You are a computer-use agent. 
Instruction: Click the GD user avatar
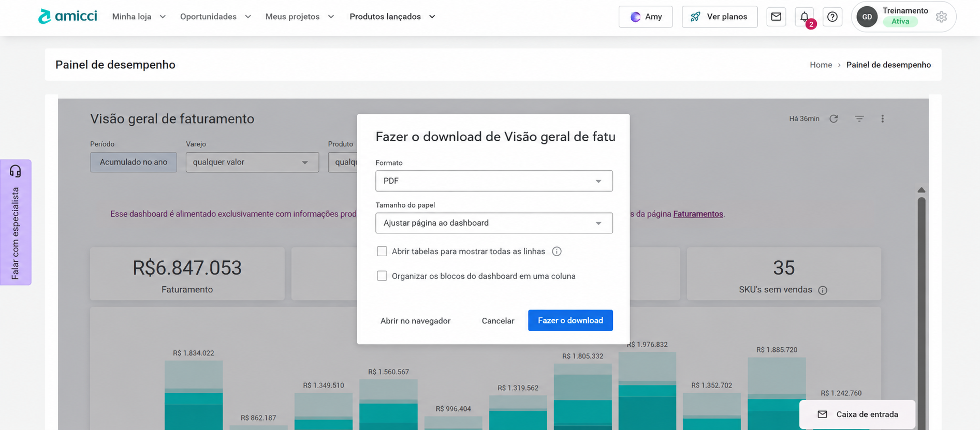pyautogui.click(x=867, y=17)
